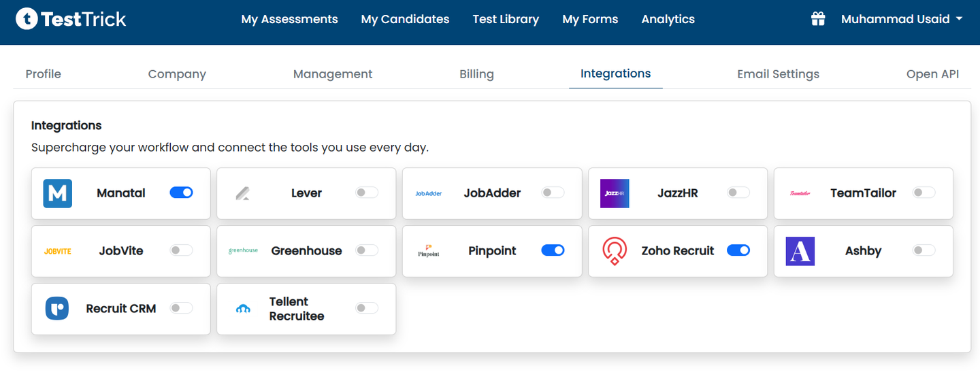Switch on the Tellent Recruitee integration
The height and width of the screenshot is (383, 980).
click(367, 308)
